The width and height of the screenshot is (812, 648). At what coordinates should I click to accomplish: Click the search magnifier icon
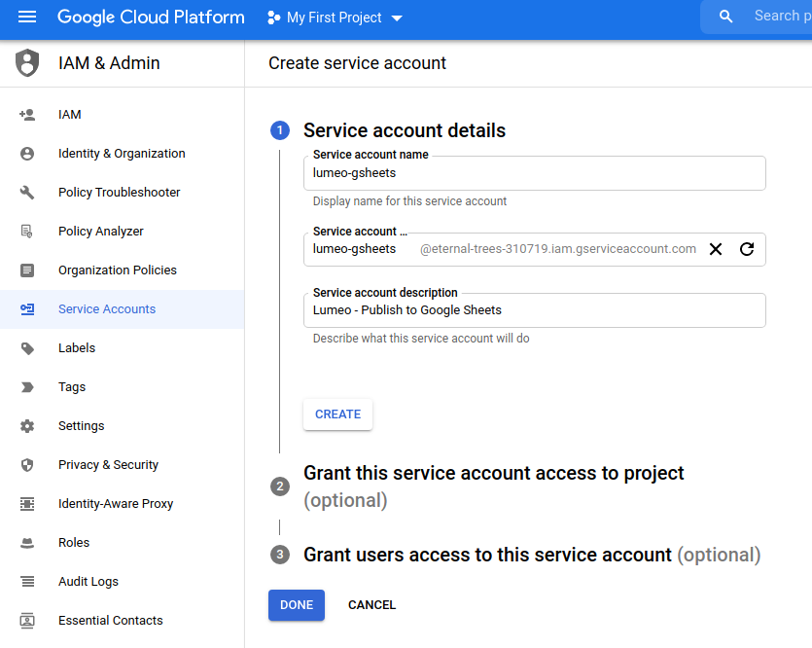tap(726, 17)
